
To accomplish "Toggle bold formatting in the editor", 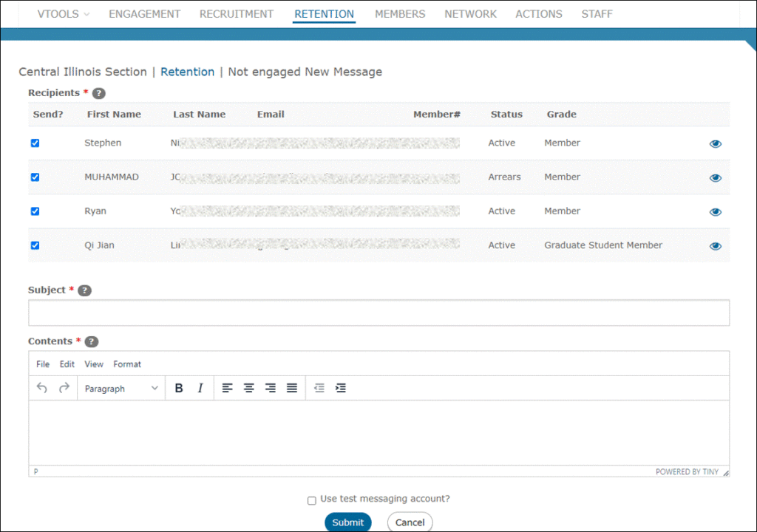I will pyautogui.click(x=179, y=388).
